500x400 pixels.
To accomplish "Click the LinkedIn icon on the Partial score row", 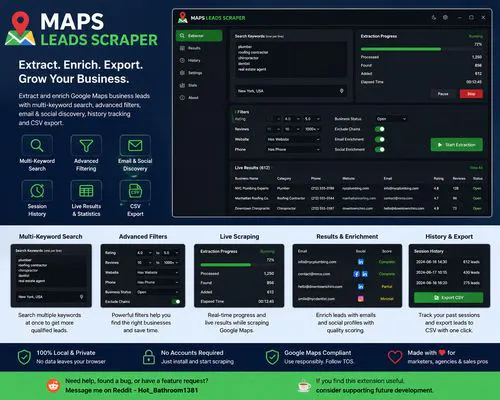I will (361, 286).
